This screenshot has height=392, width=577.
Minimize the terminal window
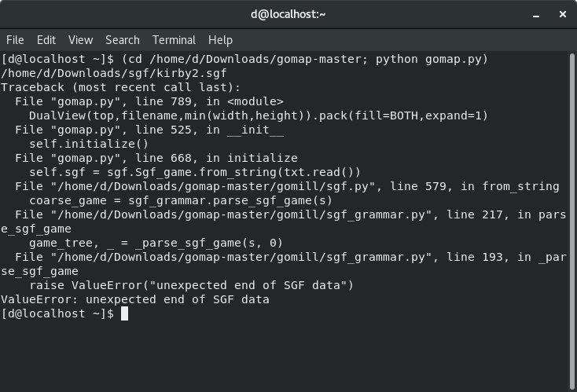click(513, 14)
